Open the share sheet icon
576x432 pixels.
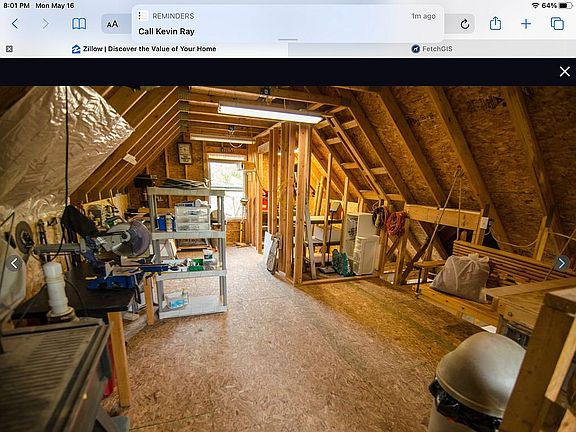(x=496, y=24)
